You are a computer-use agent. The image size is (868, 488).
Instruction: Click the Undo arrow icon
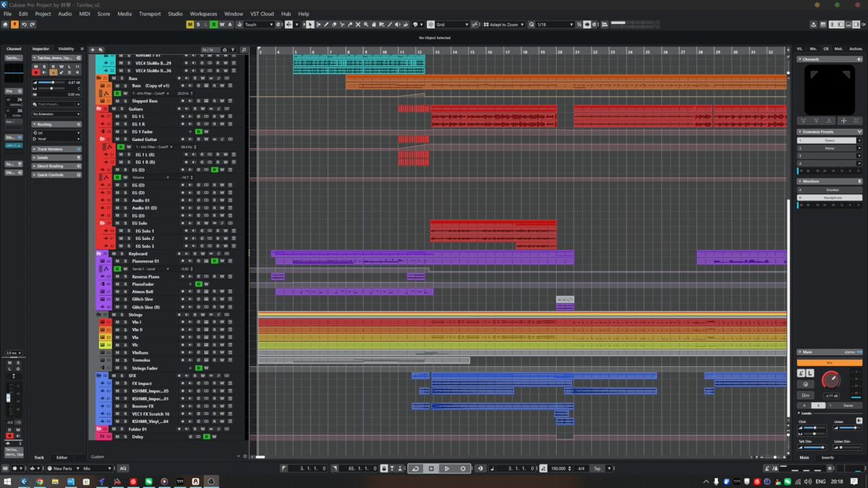coord(24,25)
